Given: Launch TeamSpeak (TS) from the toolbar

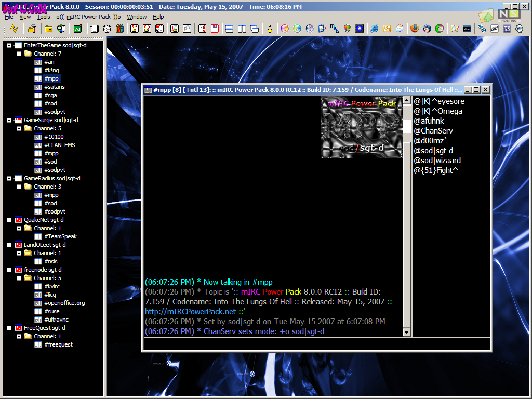Looking at the screenshot, I should [x=507, y=29].
